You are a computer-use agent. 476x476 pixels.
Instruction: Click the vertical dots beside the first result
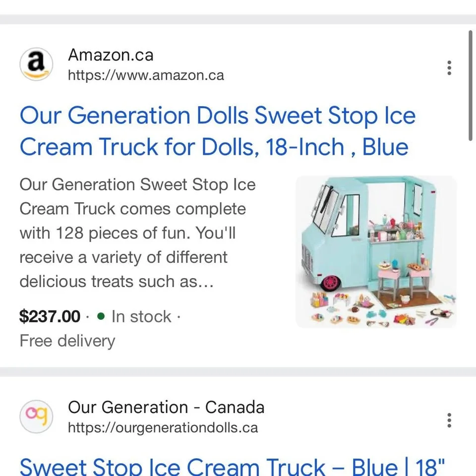[449, 68]
